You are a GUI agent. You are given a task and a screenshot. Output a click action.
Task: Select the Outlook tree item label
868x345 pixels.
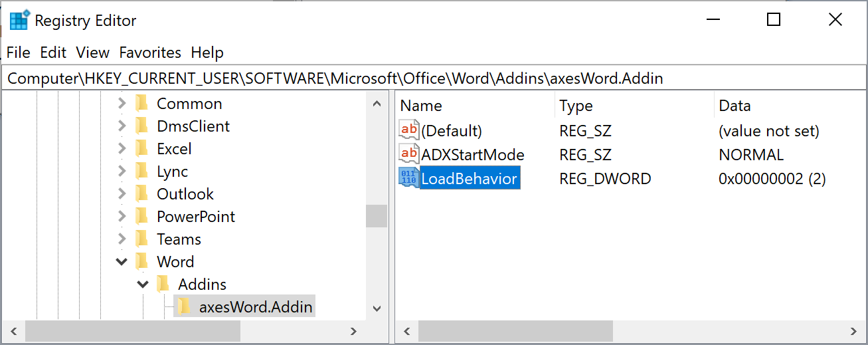(x=185, y=194)
